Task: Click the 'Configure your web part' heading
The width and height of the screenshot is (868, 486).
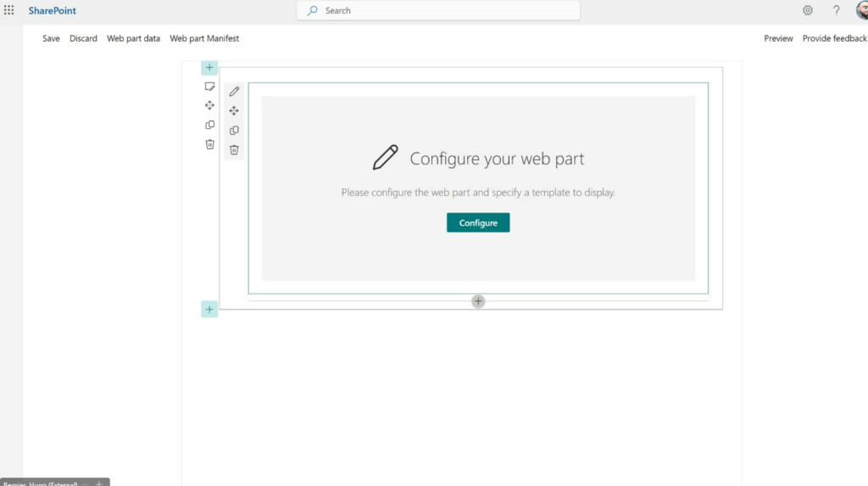Action: 497,159
